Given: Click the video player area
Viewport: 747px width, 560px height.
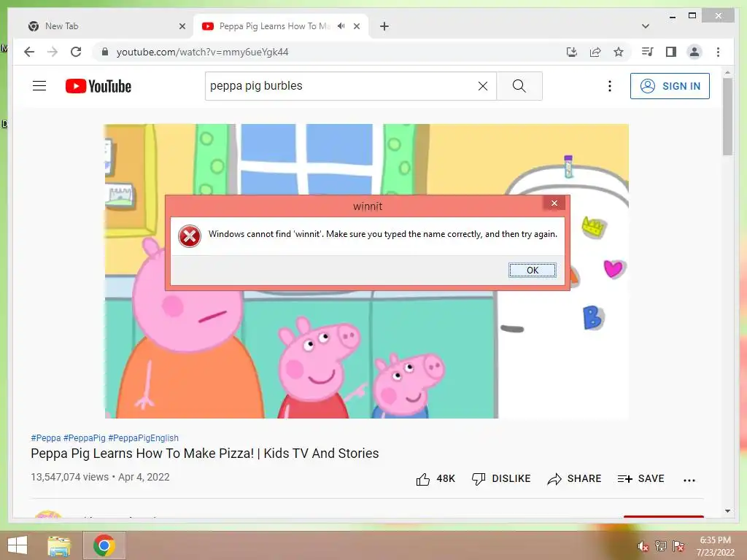Looking at the screenshot, I should [x=366, y=271].
